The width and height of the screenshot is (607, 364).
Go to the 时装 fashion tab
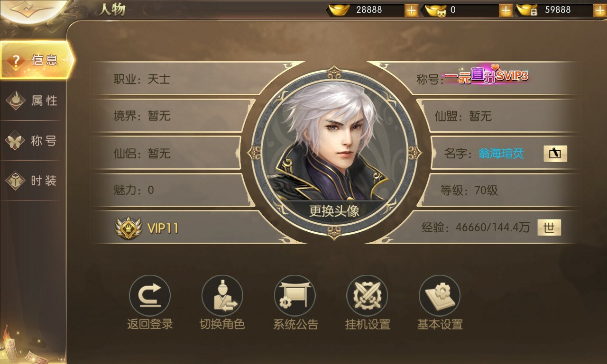point(32,181)
